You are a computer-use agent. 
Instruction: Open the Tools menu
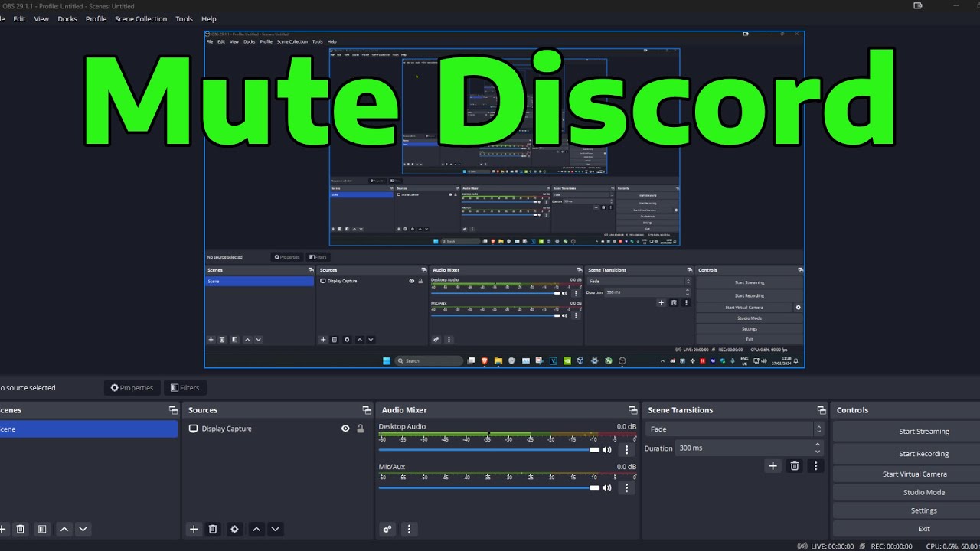click(x=184, y=19)
